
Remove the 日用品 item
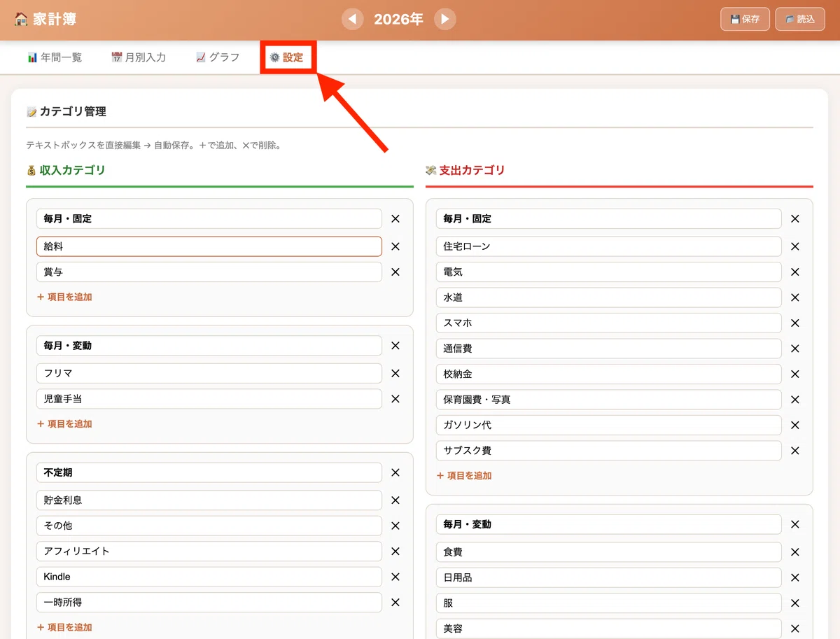[795, 577]
